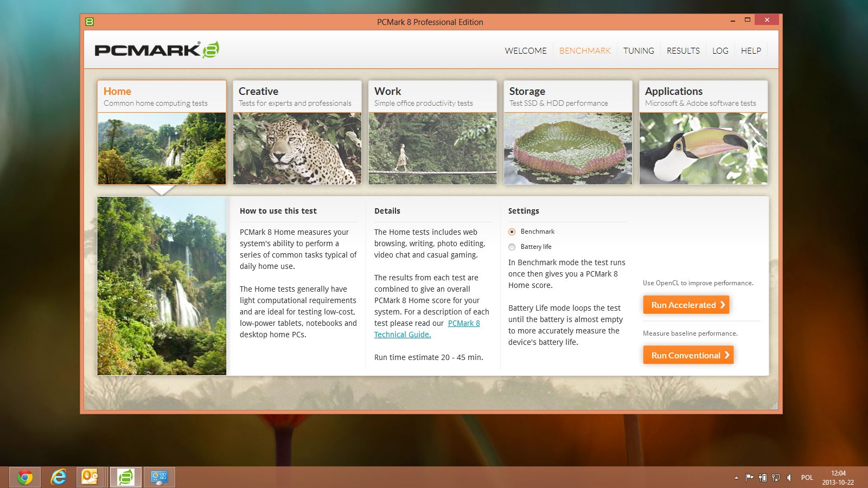Click the PCMark 8 title bar app icon

coord(90,22)
